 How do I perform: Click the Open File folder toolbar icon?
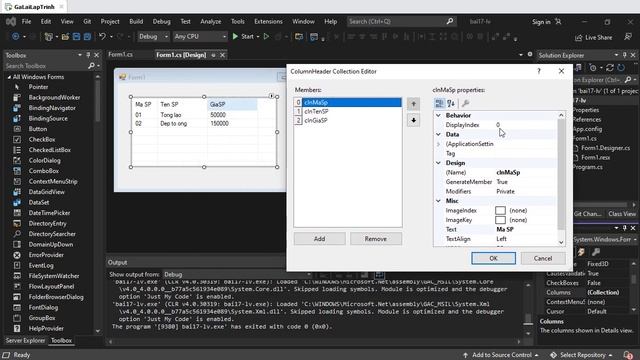click(65, 36)
